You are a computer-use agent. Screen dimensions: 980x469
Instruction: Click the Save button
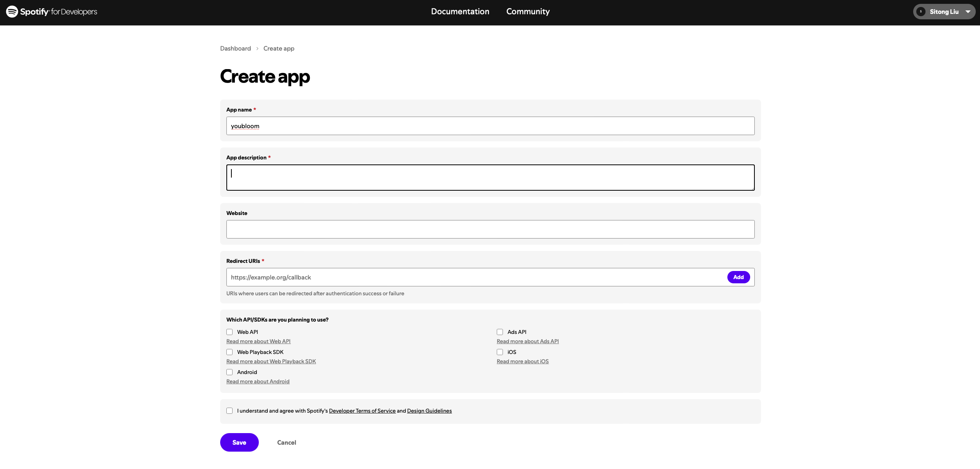coord(239,442)
